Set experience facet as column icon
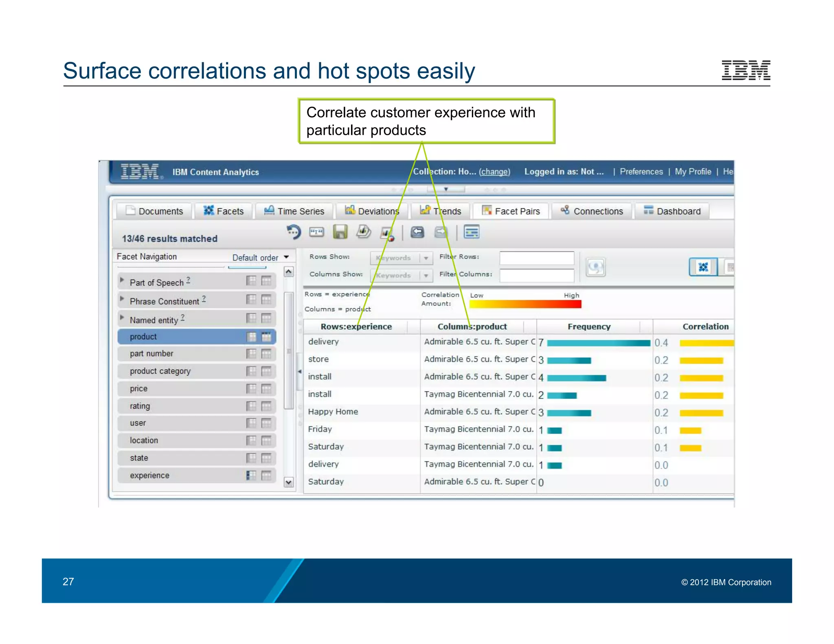834x644 pixels. [266, 475]
